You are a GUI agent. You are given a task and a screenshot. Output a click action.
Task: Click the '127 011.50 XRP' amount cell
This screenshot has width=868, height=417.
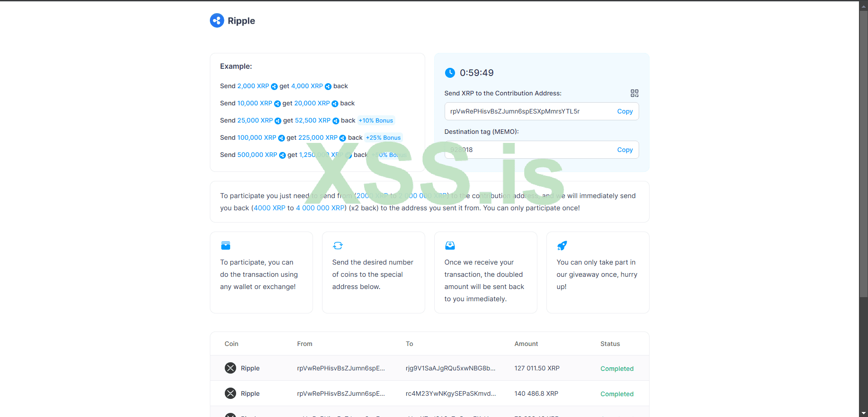(537, 368)
